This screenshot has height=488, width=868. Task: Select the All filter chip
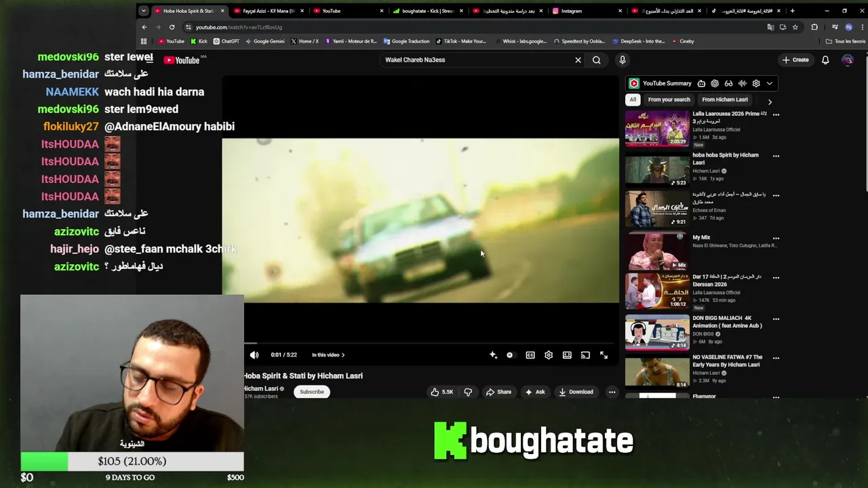tap(633, 100)
